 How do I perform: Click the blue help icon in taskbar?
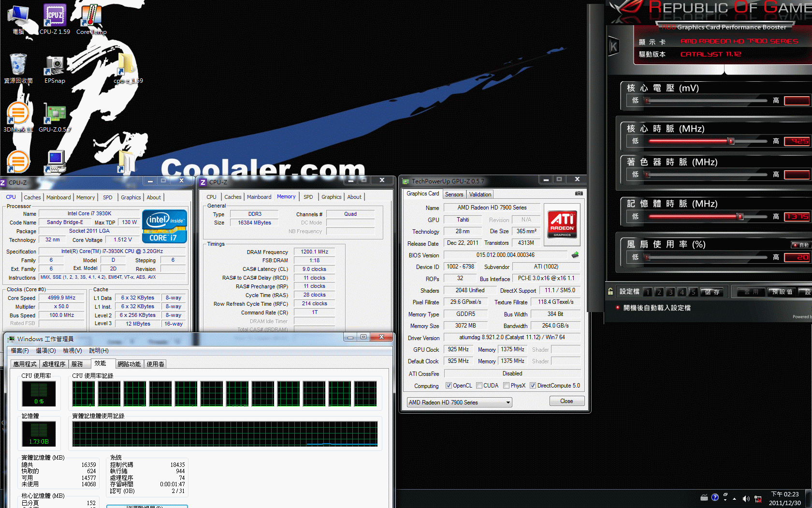(715, 497)
